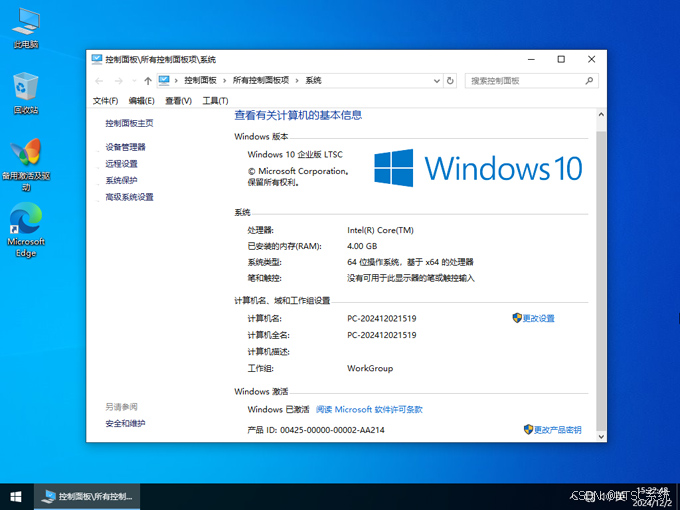
Task: Expand the chevron after 控制面板 in the breadcrumb
Action: [x=224, y=81]
